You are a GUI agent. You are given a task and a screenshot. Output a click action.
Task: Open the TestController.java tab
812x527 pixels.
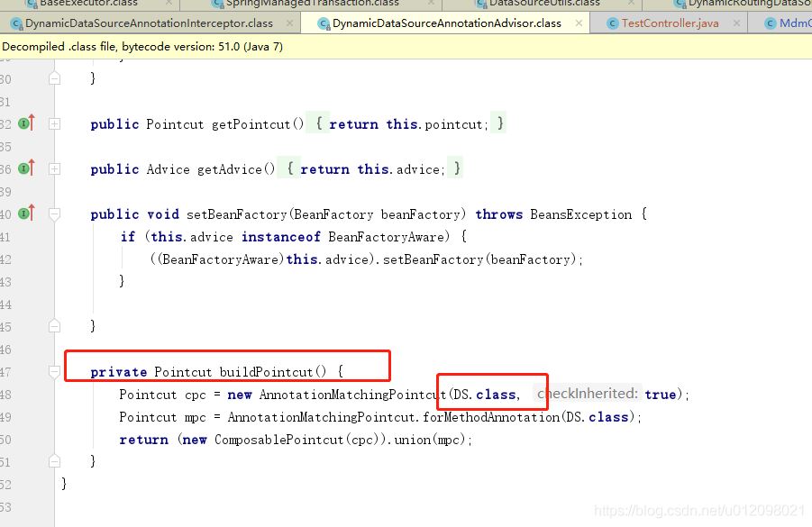pyautogui.click(x=669, y=23)
